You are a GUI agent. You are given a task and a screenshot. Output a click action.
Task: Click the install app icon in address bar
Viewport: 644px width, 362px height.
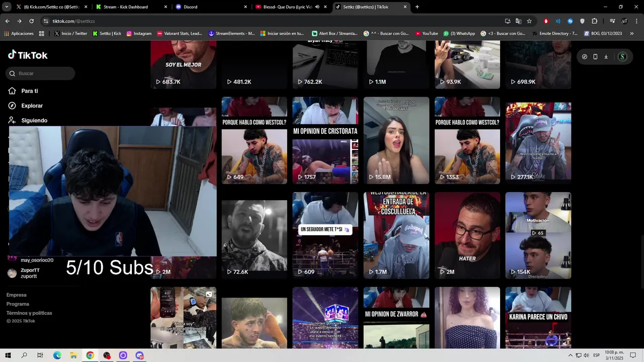[x=508, y=21]
